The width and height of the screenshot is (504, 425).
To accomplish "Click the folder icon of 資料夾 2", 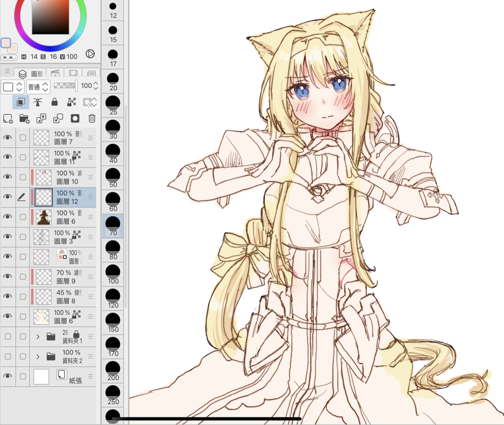I will click(x=51, y=356).
